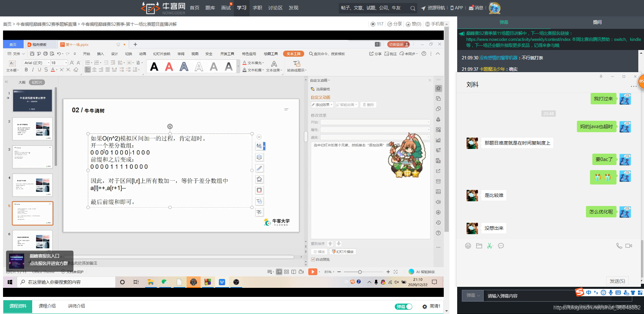The width and height of the screenshot is (644, 314).
Task: Click the 访客登录 login button
Action: (398, 44)
